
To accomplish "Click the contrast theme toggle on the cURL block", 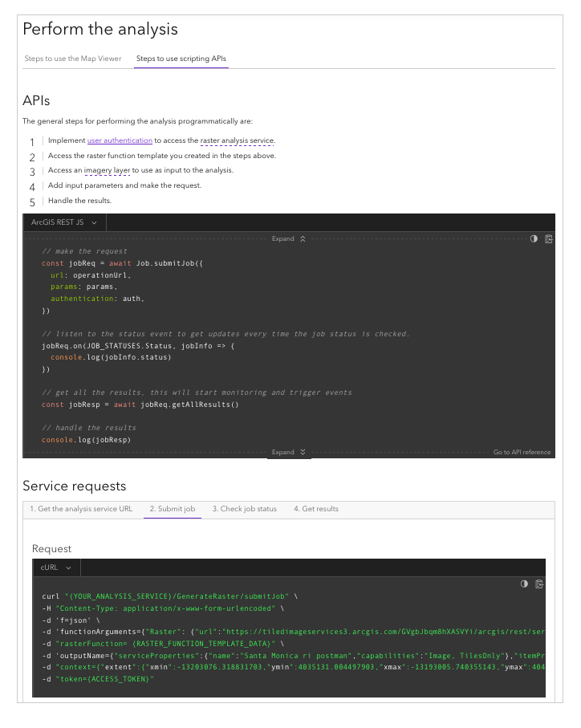I will point(524,584).
